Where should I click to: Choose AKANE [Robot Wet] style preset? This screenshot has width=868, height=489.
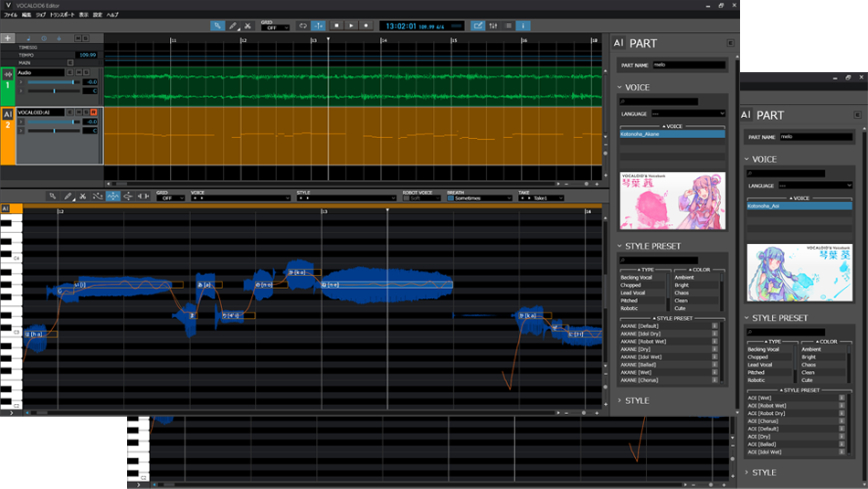pos(666,342)
